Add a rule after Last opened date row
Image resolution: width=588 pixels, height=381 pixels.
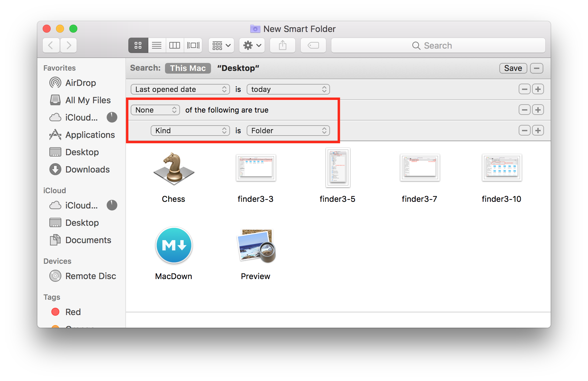click(x=538, y=89)
